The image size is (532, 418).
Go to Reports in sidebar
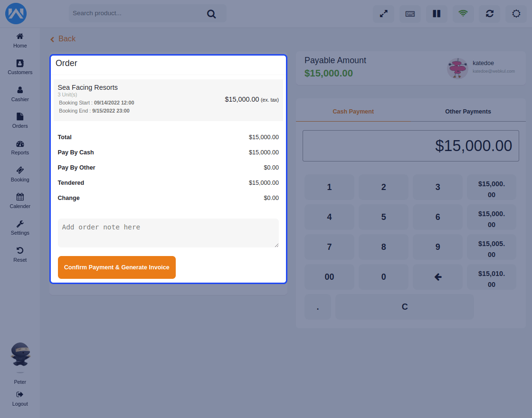click(20, 147)
